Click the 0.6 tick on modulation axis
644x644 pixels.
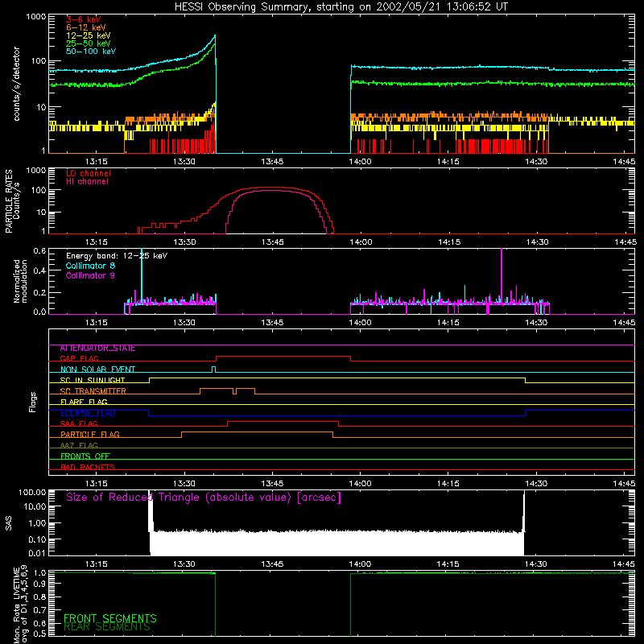point(39,251)
